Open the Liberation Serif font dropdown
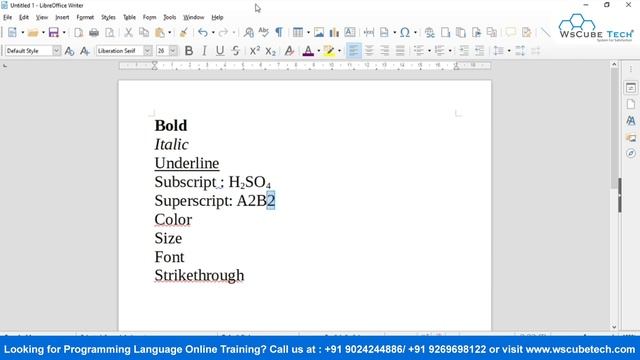The image size is (640, 360). [148, 51]
